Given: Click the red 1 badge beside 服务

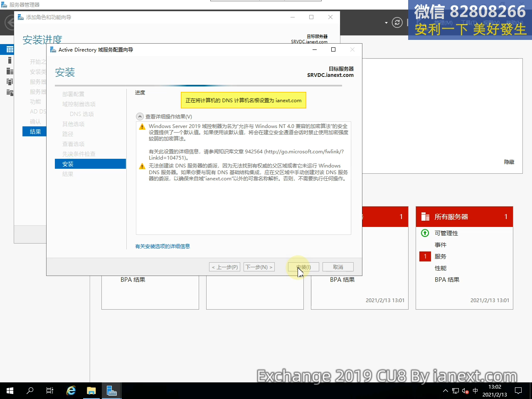Looking at the screenshot, I should 425,256.
